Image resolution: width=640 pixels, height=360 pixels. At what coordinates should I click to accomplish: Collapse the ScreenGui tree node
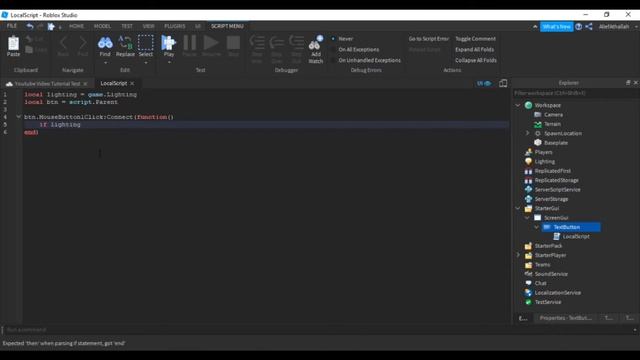coord(527,218)
